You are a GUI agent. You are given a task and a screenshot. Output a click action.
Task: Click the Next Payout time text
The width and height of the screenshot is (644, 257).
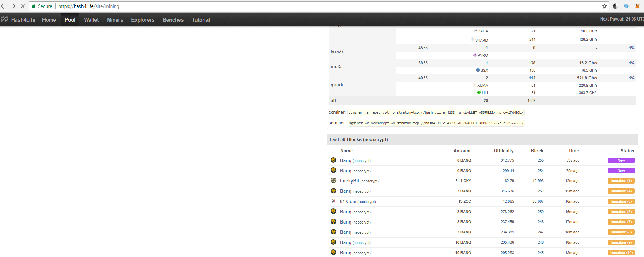[x=622, y=19]
